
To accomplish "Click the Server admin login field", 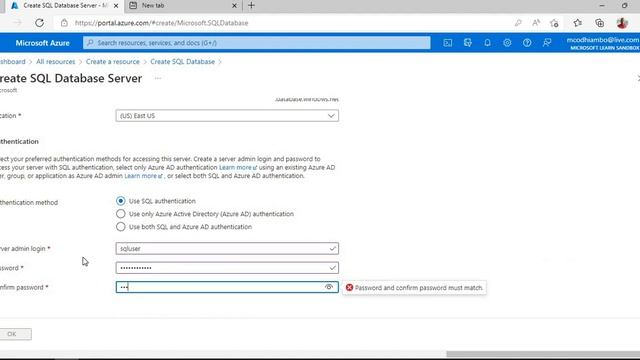I will tap(227, 249).
